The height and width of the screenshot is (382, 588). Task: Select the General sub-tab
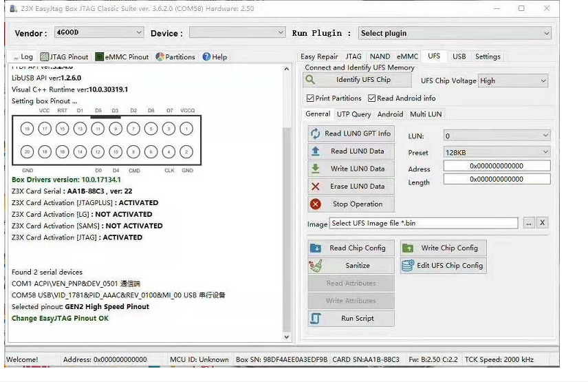click(318, 114)
